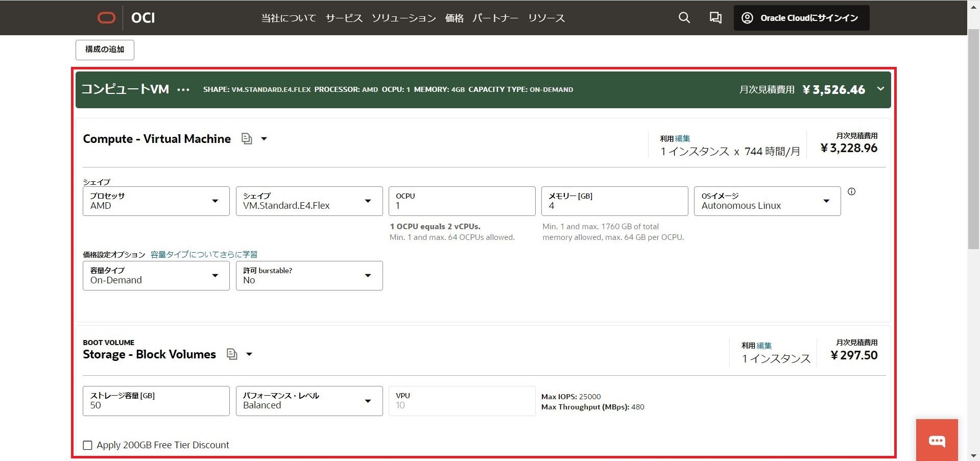This screenshot has width=980, height=461.
Task: Click the copy icon next to Compute - Virtual Machine
Action: (x=247, y=139)
